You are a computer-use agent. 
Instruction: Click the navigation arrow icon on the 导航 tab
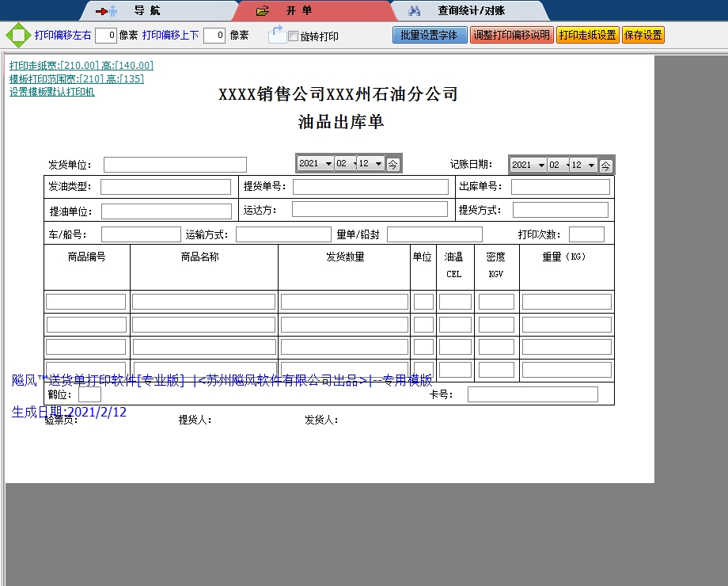(x=101, y=10)
